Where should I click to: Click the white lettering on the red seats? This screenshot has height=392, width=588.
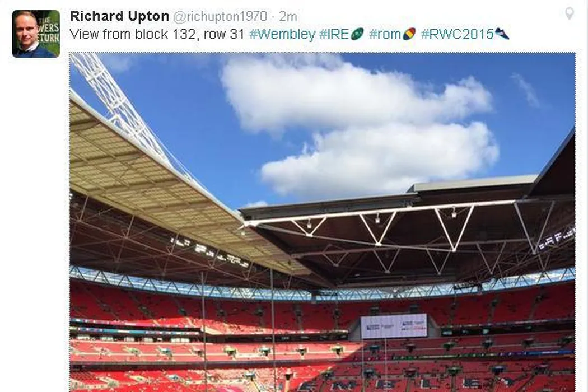[431, 384]
